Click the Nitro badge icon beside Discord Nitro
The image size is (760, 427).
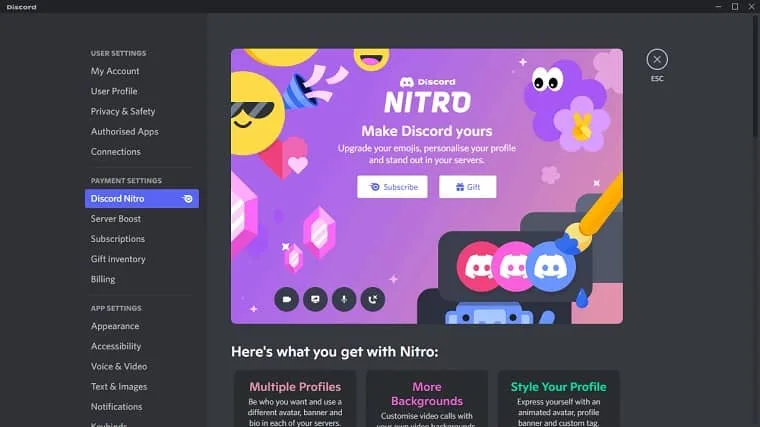[x=188, y=199]
